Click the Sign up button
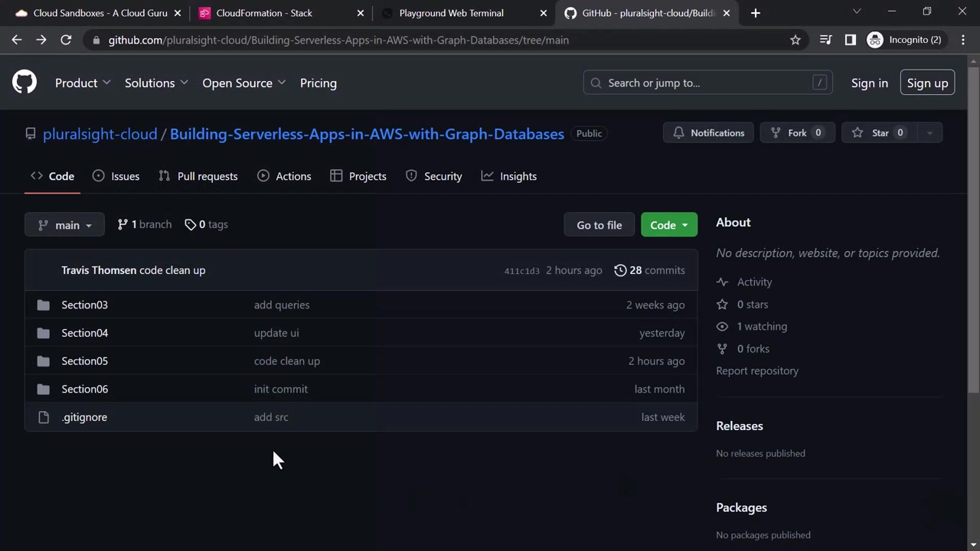This screenshot has height=551, width=980. click(x=927, y=83)
